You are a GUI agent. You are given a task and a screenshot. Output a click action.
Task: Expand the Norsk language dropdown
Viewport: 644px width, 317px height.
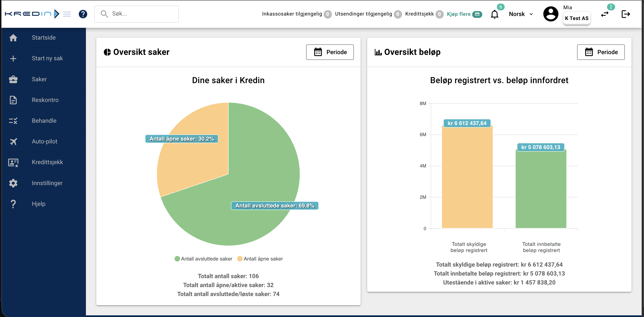(521, 14)
